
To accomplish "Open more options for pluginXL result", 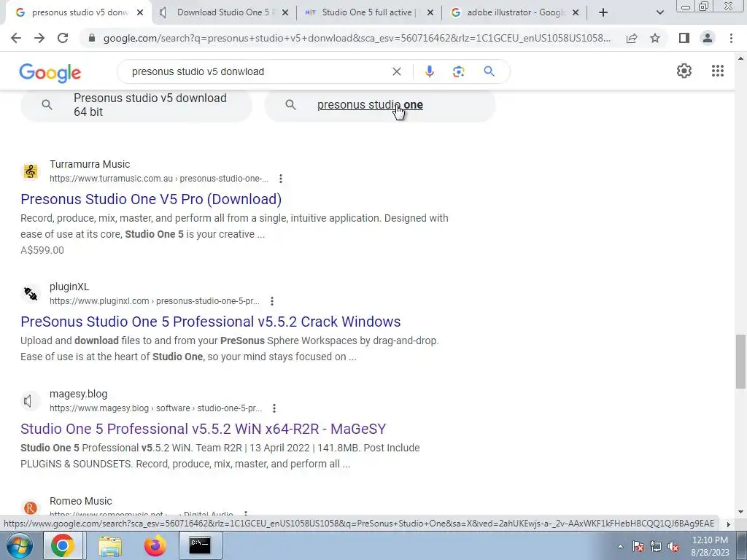I will (x=271, y=301).
